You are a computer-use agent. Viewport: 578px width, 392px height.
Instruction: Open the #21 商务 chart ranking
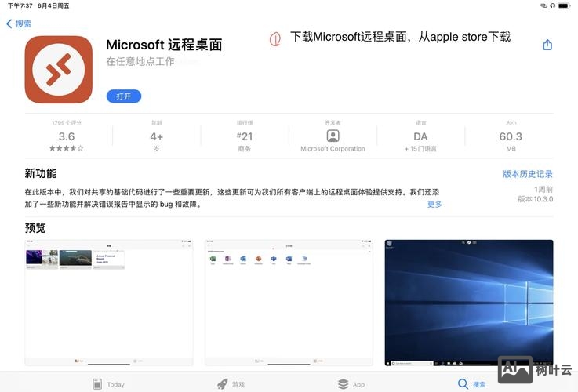tap(245, 136)
